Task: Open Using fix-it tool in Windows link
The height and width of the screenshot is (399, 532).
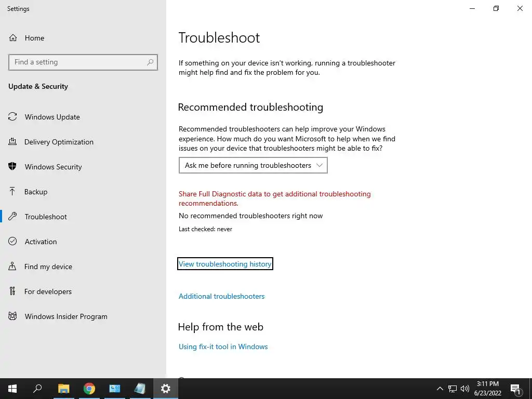Action: (223, 347)
